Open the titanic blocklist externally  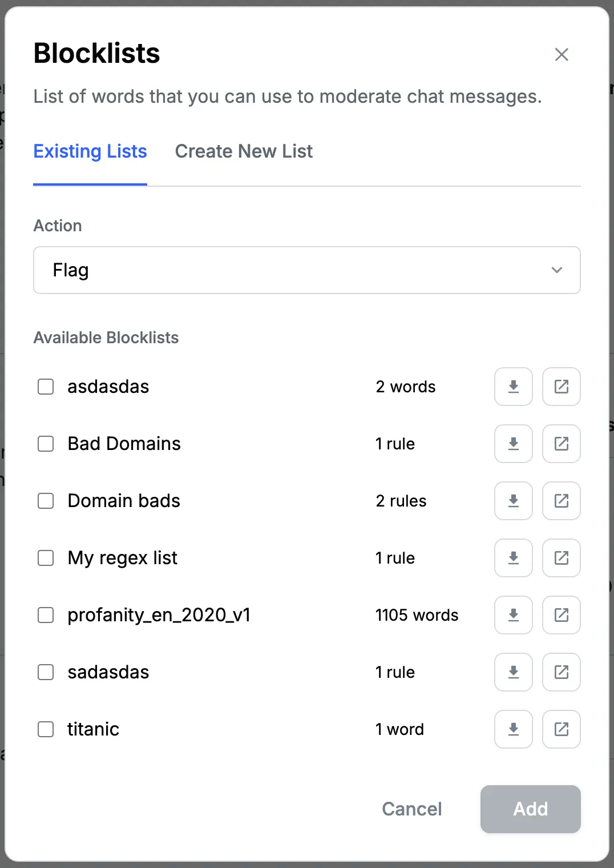(x=561, y=729)
